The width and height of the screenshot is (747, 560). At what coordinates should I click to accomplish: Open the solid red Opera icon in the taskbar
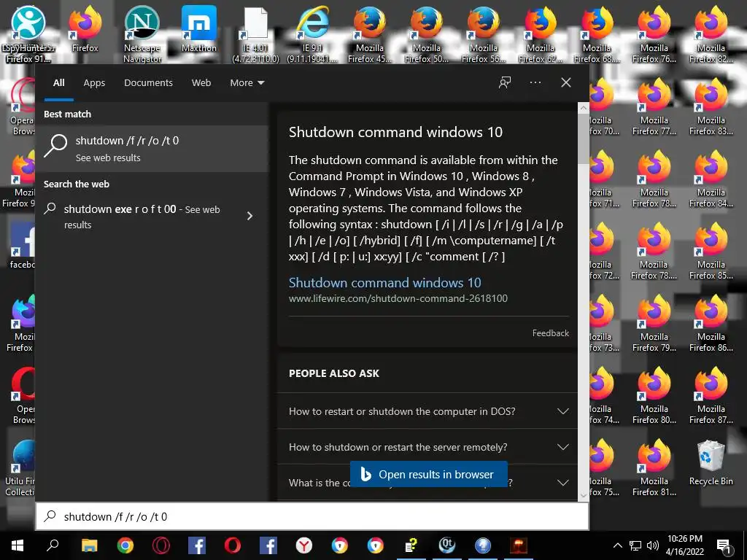click(233, 545)
